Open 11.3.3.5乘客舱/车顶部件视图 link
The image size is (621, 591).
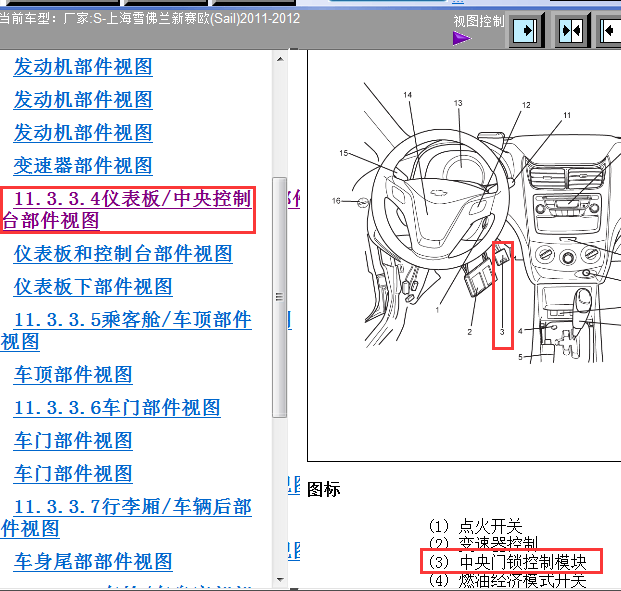126,330
